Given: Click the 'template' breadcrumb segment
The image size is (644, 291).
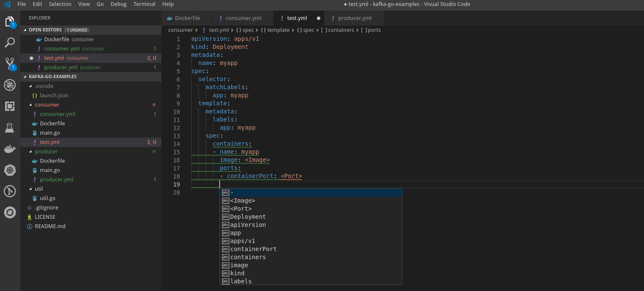Looking at the screenshot, I should (x=278, y=30).
